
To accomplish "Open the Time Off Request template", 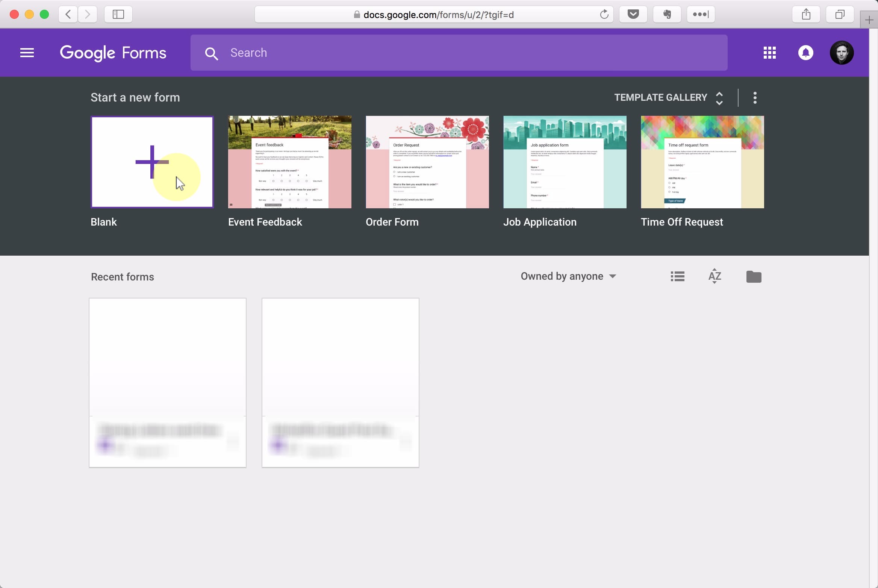I will [702, 162].
